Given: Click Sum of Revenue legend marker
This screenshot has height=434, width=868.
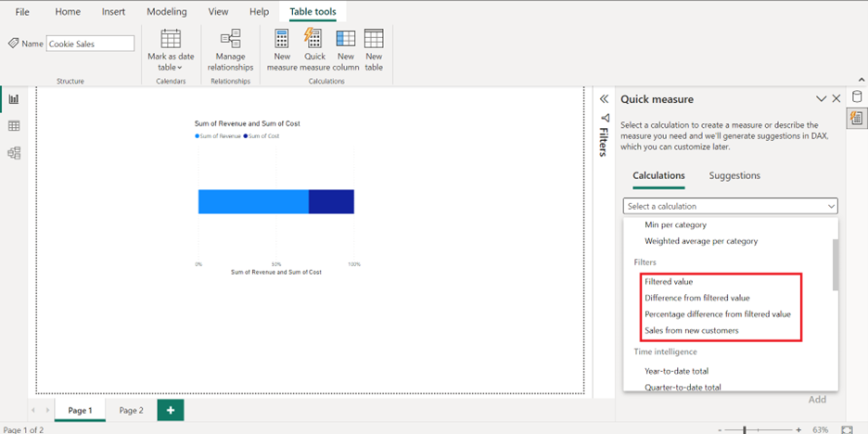Looking at the screenshot, I should coord(198,136).
